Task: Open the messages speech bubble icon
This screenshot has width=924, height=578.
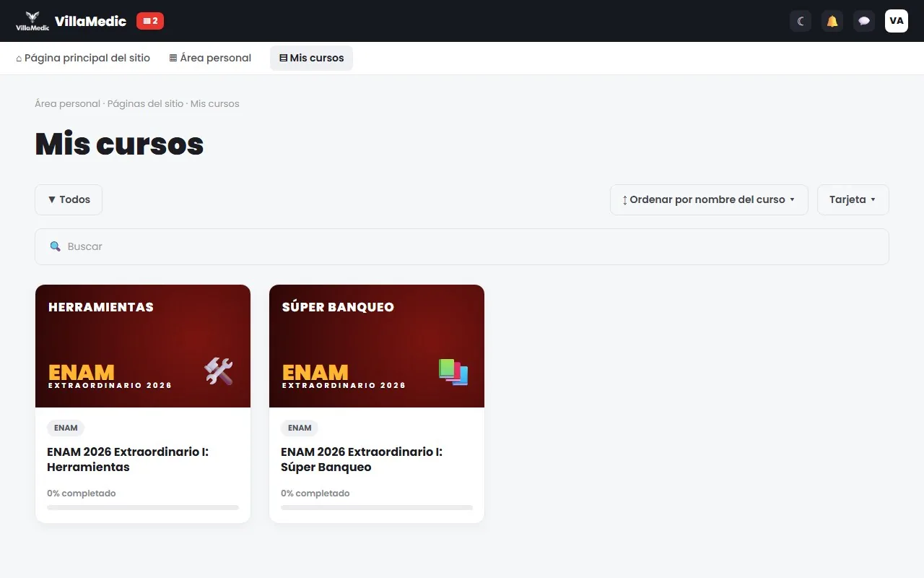Action: (864, 21)
